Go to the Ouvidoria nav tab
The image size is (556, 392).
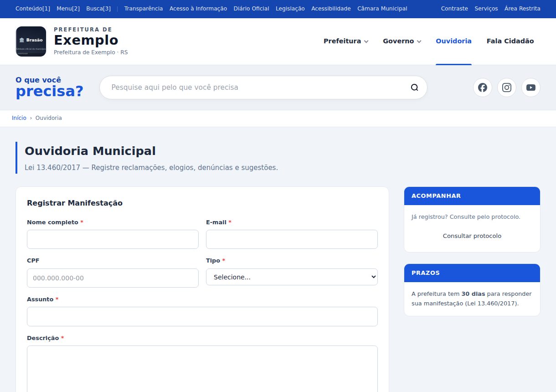(453, 41)
